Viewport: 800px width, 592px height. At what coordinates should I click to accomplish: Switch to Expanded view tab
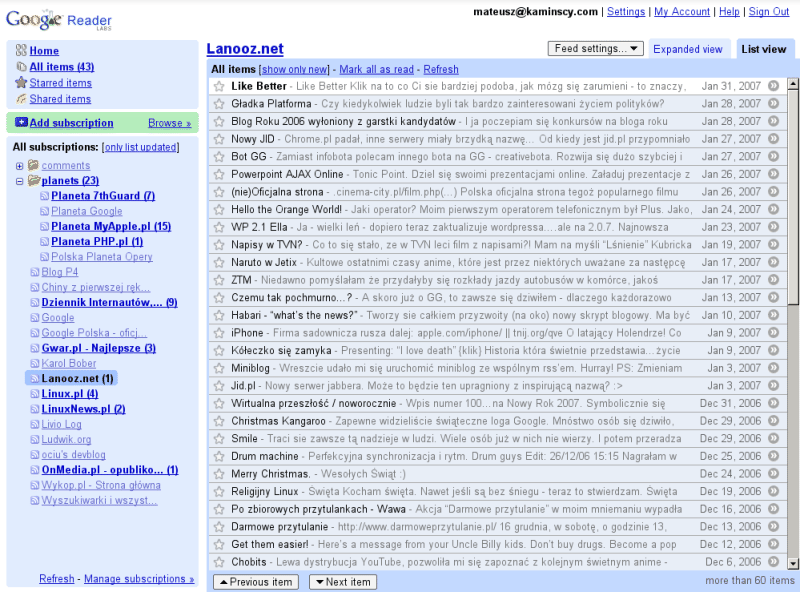687,49
